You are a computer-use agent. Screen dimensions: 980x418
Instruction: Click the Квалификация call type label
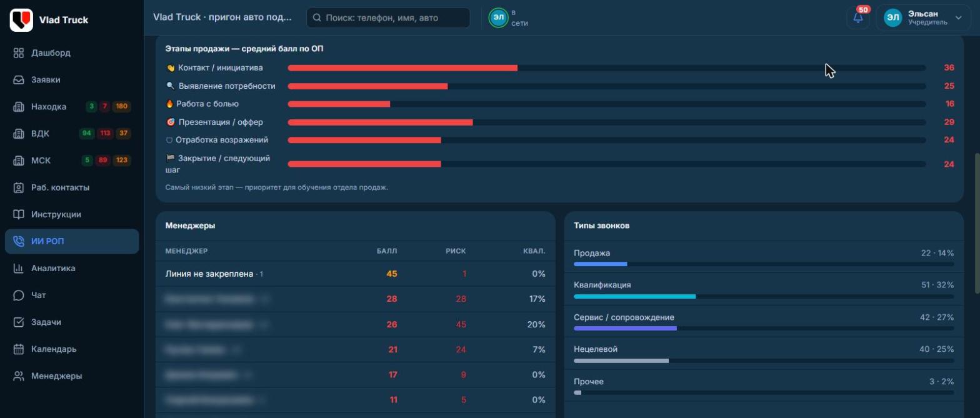(x=602, y=285)
